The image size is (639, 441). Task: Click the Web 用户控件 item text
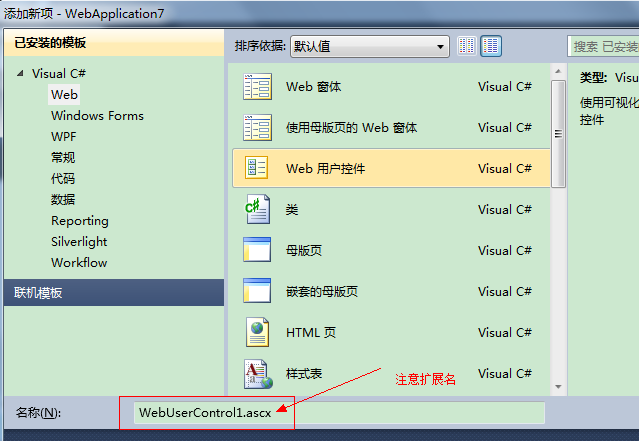[x=325, y=169]
